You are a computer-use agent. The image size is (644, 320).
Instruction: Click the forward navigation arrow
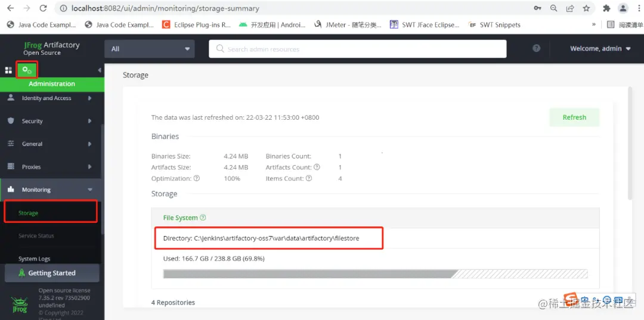tap(27, 8)
